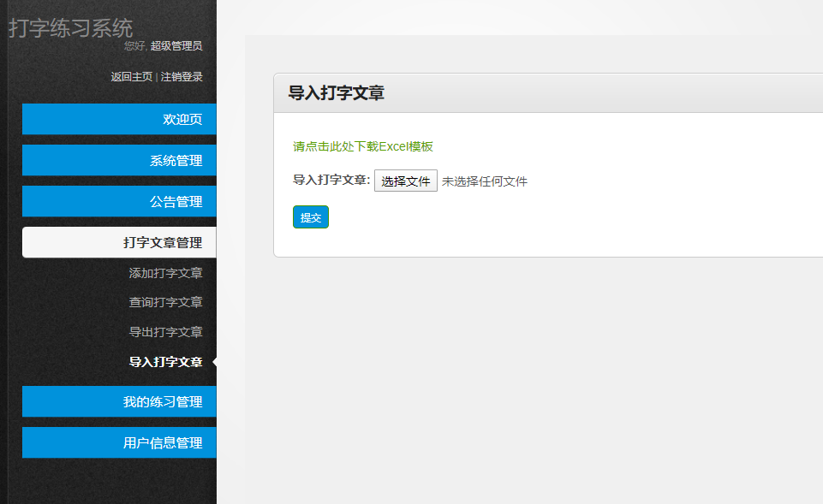
Task: Click the 打字练习系统 site title
Action: 71,27
